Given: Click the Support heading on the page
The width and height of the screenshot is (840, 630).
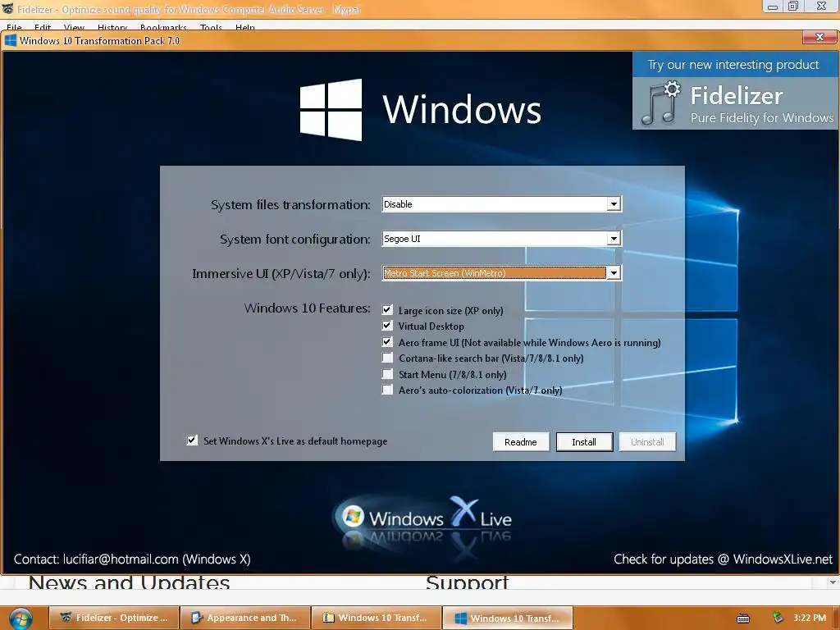Looking at the screenshot, I should (467, 582).
